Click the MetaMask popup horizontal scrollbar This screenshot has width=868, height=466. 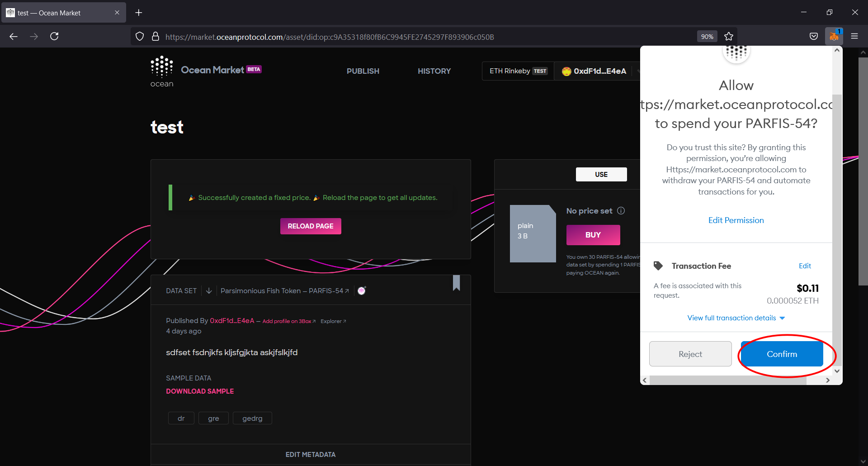[x=728, y=380]
